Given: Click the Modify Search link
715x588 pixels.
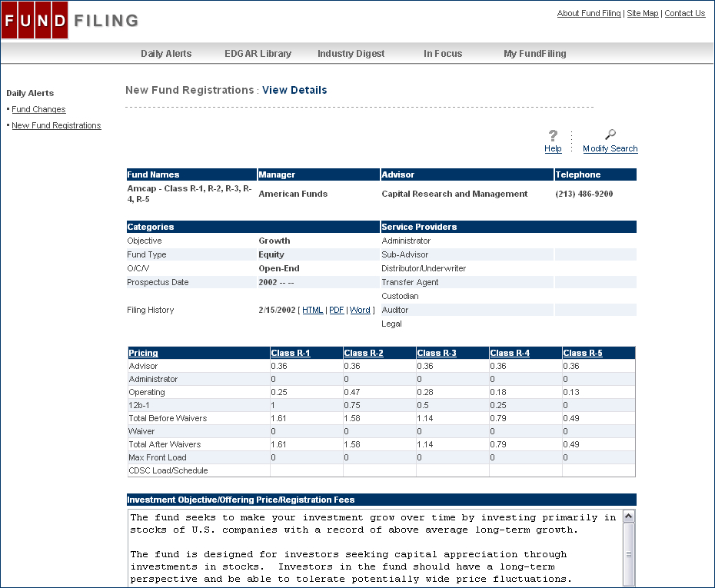Looking at the screenshot, I should [x=610, y=148].
